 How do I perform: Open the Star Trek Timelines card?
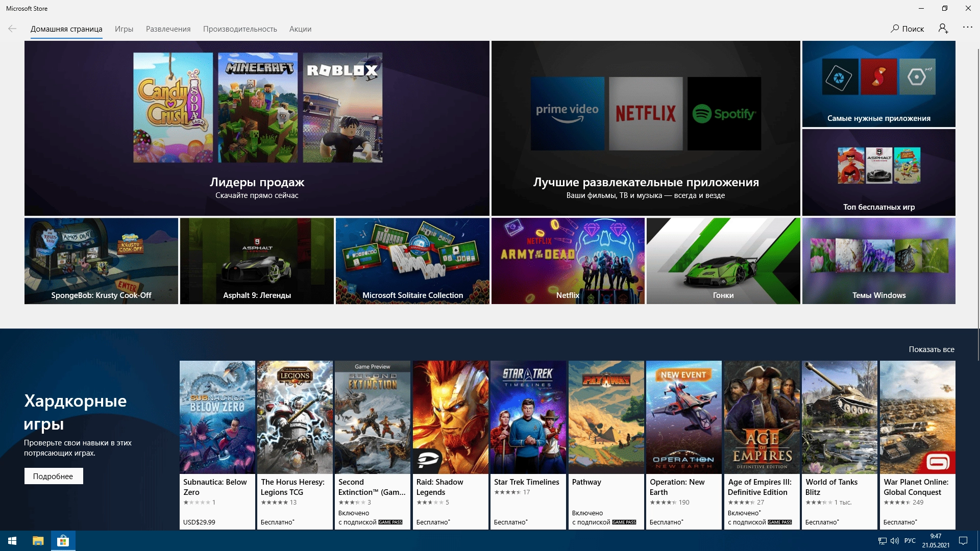click(x=528, y=445)
